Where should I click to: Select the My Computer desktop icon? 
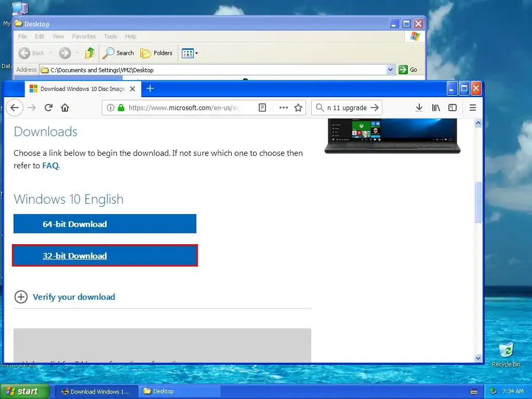coord(20,8)
